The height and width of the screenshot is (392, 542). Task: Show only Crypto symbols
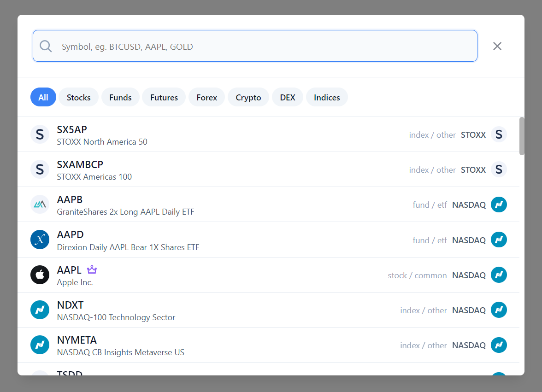pyautogui.click(x=248, y=97)
